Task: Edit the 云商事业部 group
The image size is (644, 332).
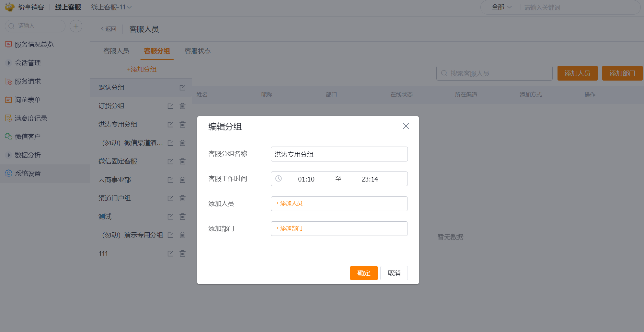Action: pyautogui.click(x=170, y=180)
